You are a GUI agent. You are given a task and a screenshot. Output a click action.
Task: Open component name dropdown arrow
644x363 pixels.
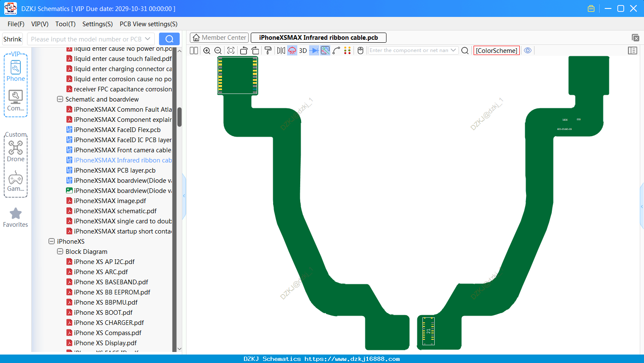[454, 50]
